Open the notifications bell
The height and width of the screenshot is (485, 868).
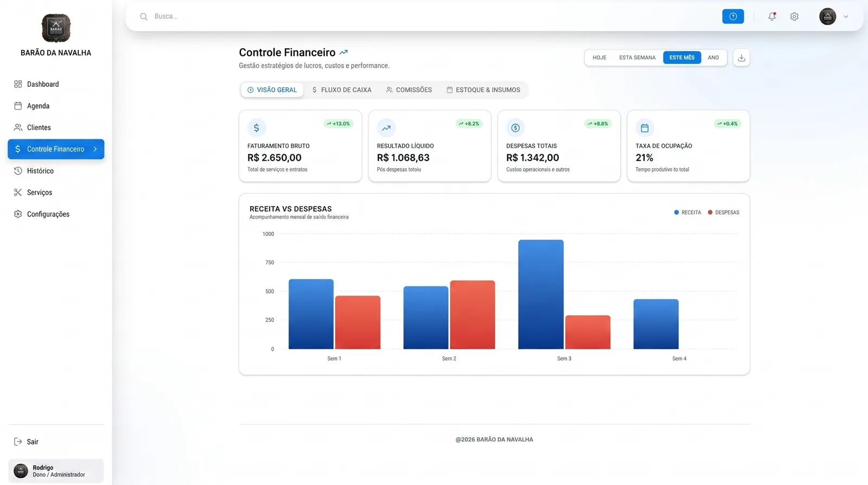point(772,16)
